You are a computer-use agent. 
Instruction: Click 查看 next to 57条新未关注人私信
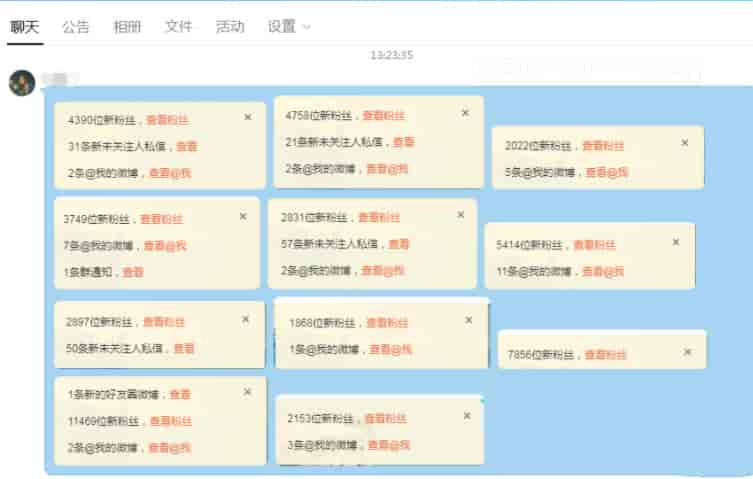[x=399, y=244]
